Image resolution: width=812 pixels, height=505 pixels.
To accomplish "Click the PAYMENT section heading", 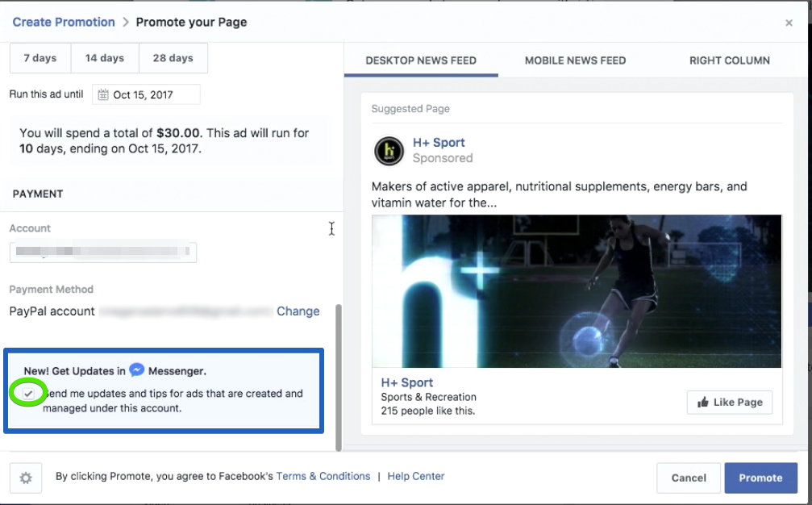I will point(38,194).
